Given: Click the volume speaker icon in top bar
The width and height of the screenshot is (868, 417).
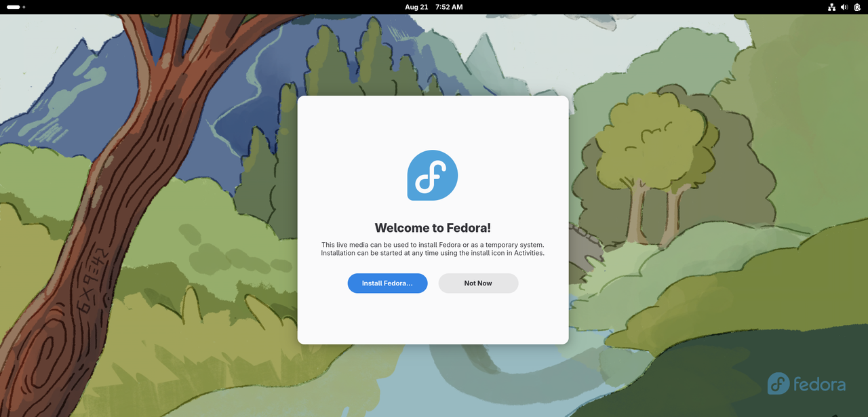Looking at the screenshot, I should pyautogui.click(x=844, y=7).
